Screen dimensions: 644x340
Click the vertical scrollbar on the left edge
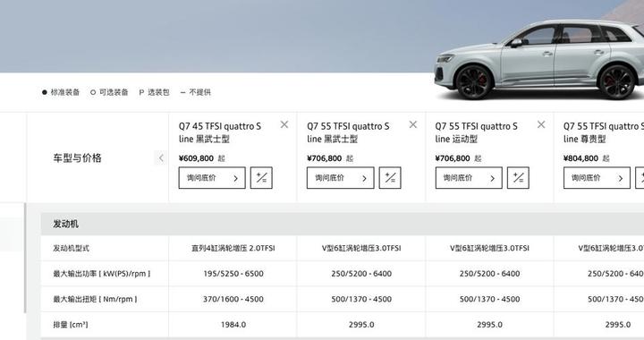[25, 258]
